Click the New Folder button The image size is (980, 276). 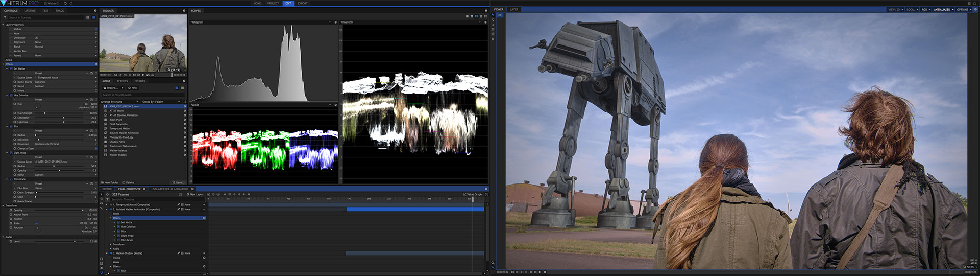click(x=110, y=182)
